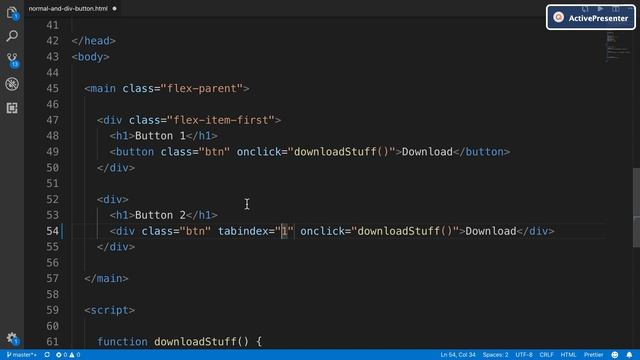The width and height of the screenshot is (640, 360).
Task: Click the closing head tag on line 42
Action: tap(94, 41)
